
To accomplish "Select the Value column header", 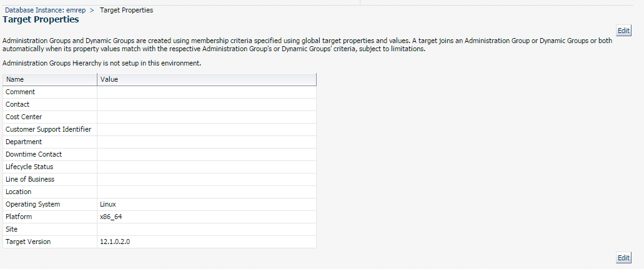I will pyautogui.click(x=207, y=80).
